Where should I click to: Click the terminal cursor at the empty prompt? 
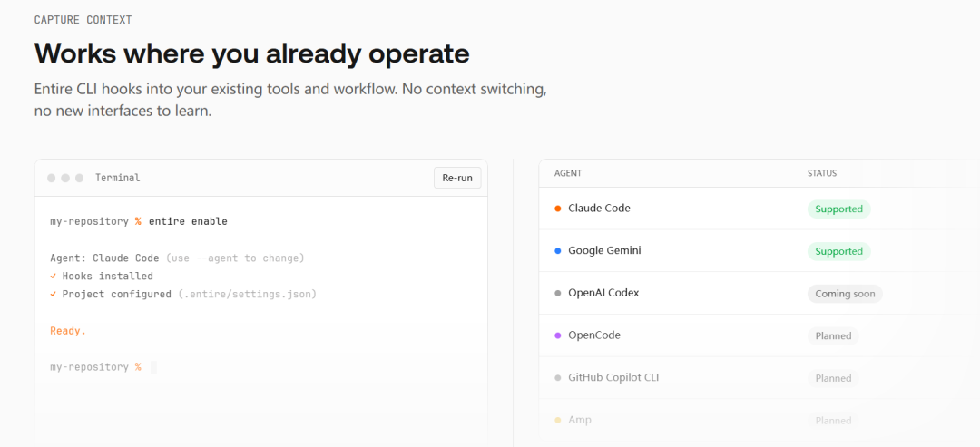(x=153, y=367)
